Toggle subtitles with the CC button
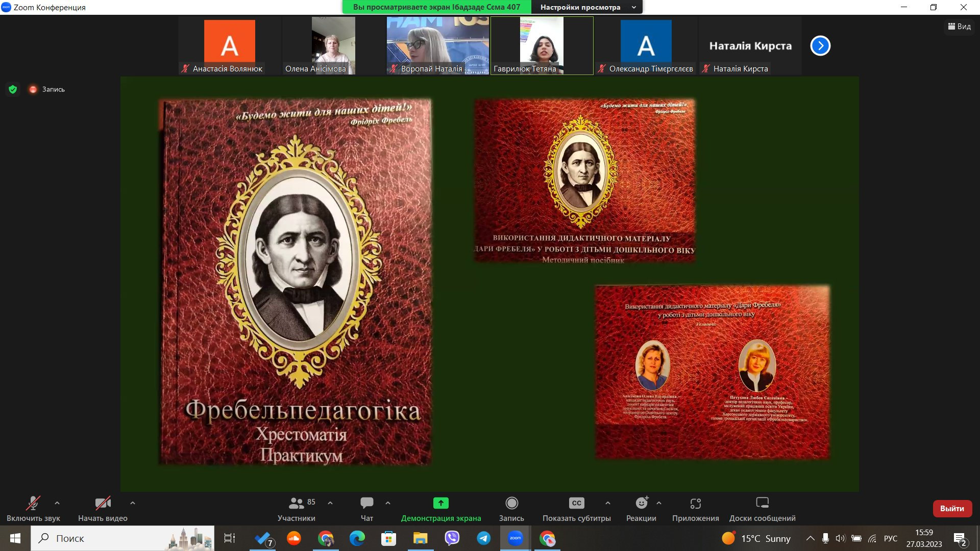Screen dimensions: 980x551 tap(576, 503)
